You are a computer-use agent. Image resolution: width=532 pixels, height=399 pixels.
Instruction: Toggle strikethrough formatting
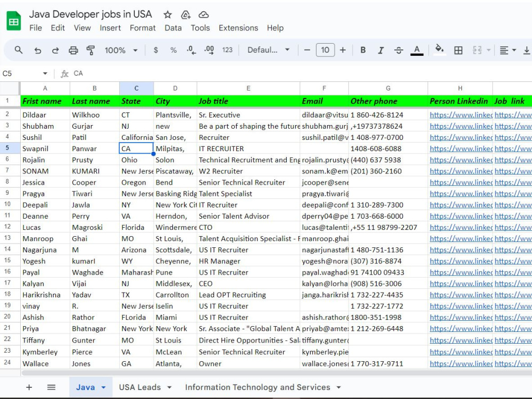398,50
